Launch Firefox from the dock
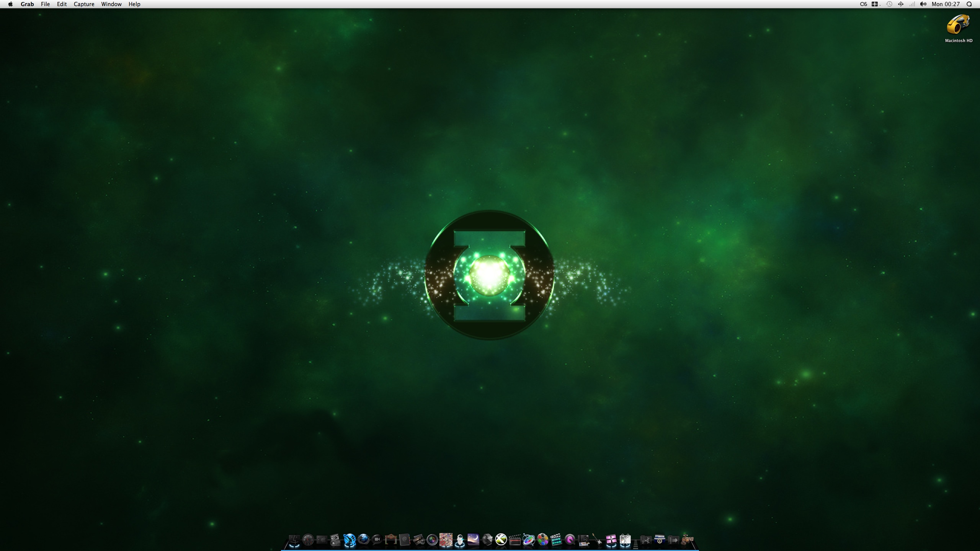The height and width of the screenshot is (551, 980). pos(363,540)
